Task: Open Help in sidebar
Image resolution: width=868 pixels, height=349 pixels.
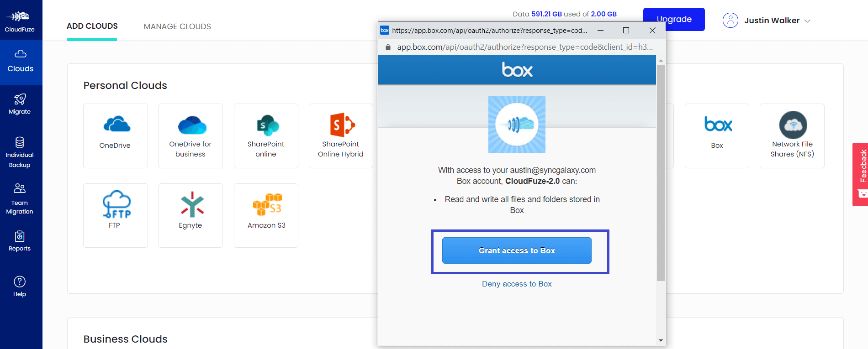Action: (20, 287)
